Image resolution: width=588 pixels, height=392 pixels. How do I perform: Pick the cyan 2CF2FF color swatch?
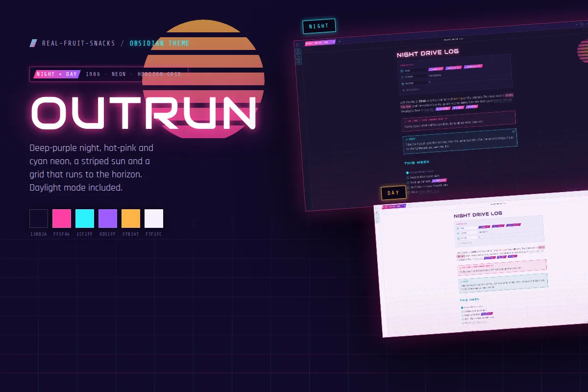tap(85, 219)
